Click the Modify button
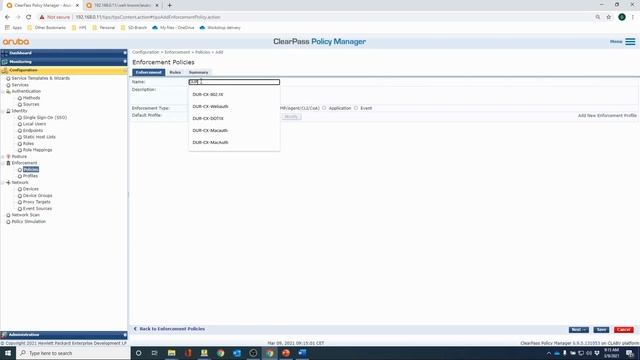 tap(291, 117)
